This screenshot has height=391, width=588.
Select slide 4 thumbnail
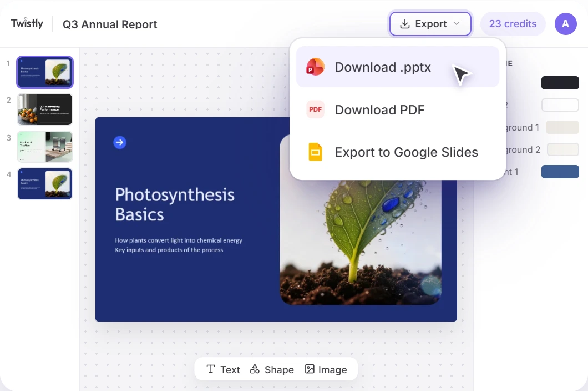(44, 184)
